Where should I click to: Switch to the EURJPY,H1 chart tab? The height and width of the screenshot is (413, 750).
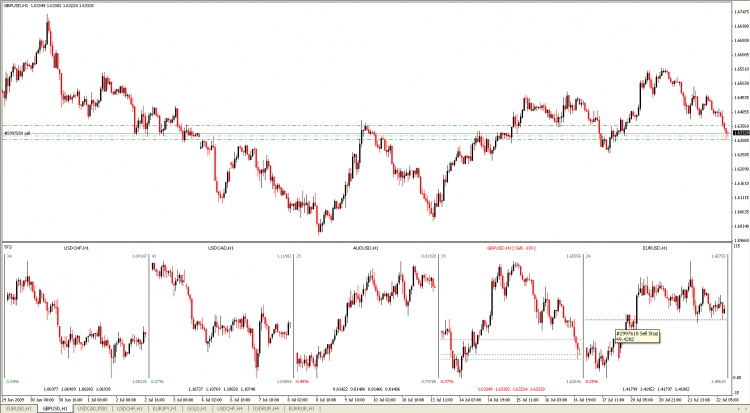click(x=162, y=408)
